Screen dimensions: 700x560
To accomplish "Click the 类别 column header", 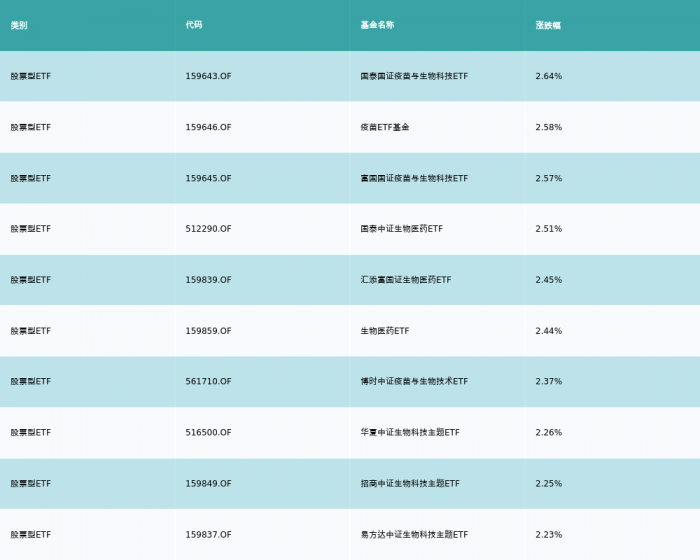I will [19, 25].
